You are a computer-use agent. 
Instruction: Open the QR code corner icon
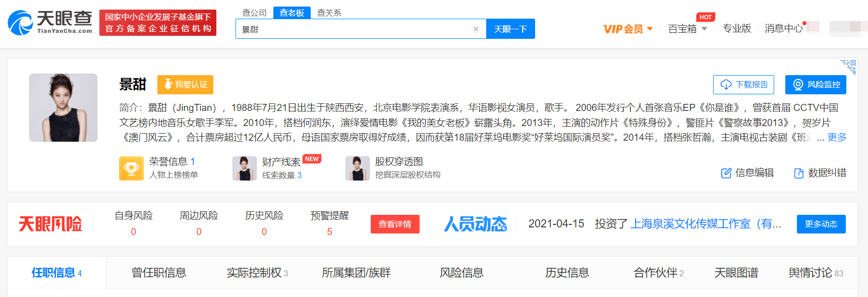click(x=848, y=67)
